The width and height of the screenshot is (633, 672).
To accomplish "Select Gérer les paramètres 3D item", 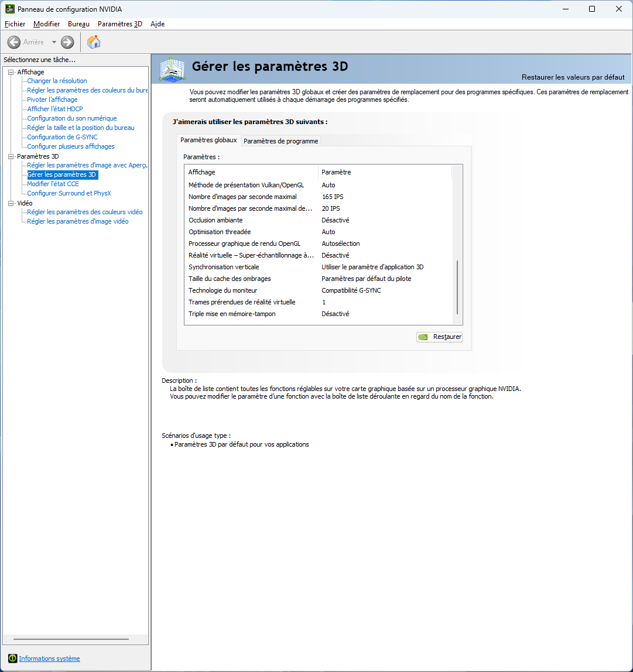I will (62, 174).
